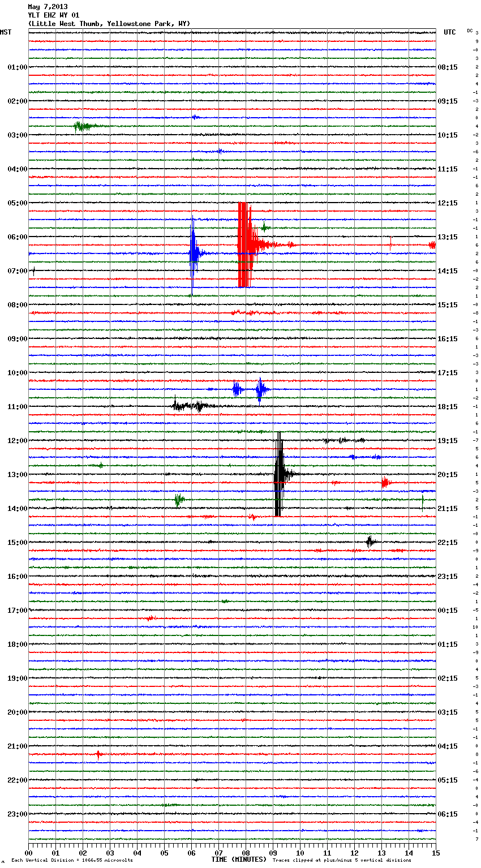The height and width of the screenshot is (868, 481).
Task: Click the "19:00" MST time label
Action: [x=18, y=678]
